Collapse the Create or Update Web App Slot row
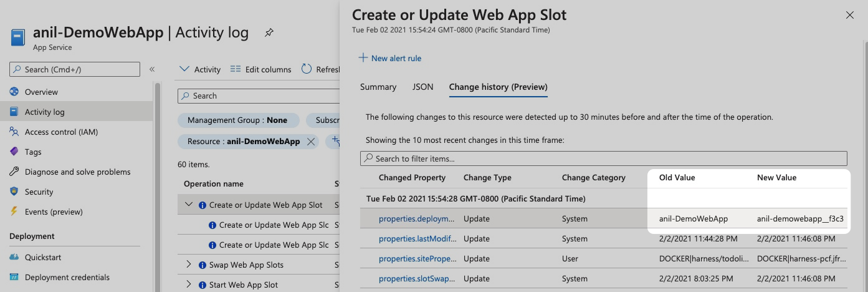868x292 pixels. 189,205
